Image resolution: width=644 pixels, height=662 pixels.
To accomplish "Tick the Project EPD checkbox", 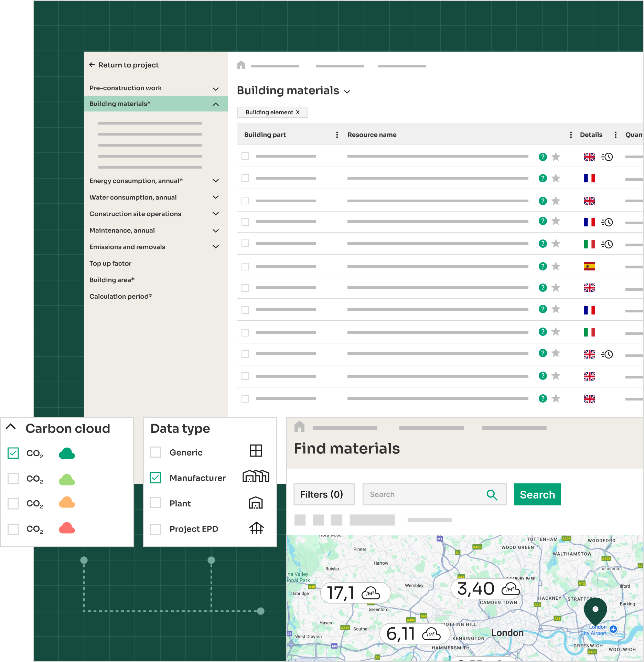I will click(155, 529).
